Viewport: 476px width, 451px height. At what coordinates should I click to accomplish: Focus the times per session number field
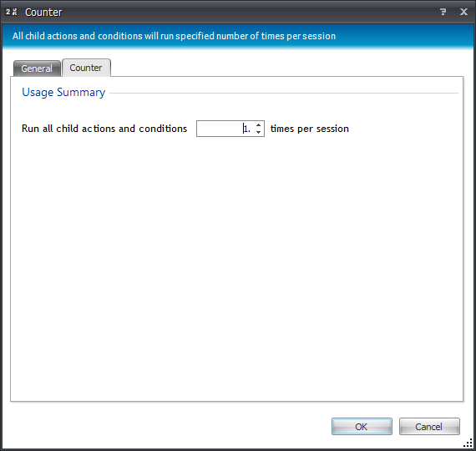(x=225, y=129)
